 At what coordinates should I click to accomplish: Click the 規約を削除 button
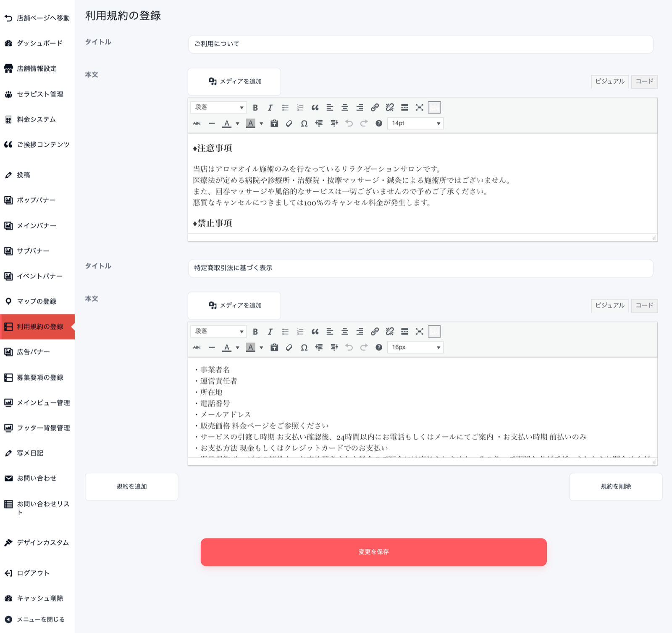(616, 487)
